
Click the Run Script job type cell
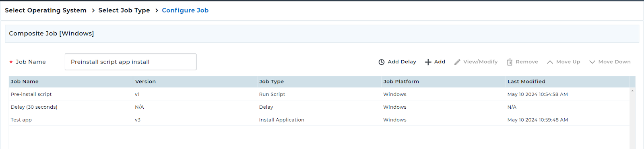click(272, 94)
